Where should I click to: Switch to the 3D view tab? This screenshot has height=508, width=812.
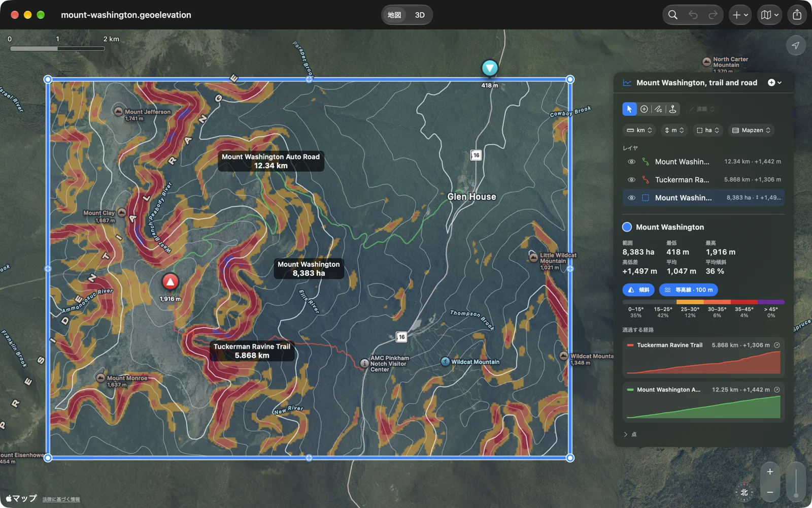point(420,15)
